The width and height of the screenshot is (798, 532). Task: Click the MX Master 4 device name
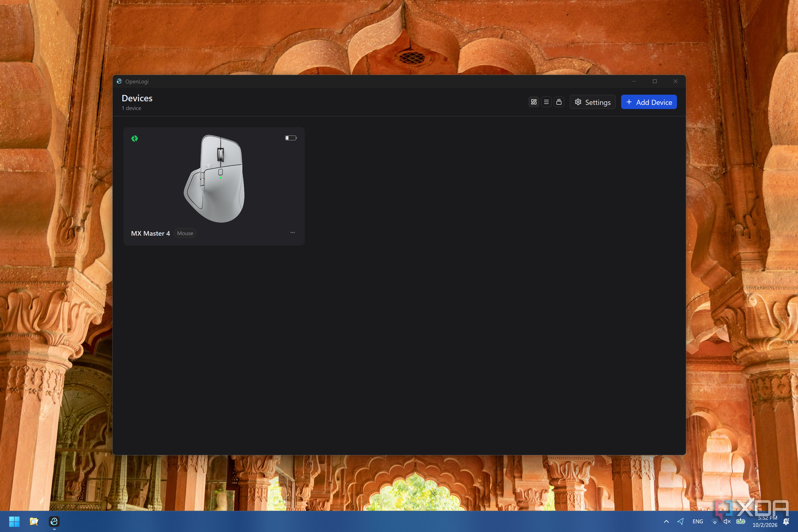point(150,233)
